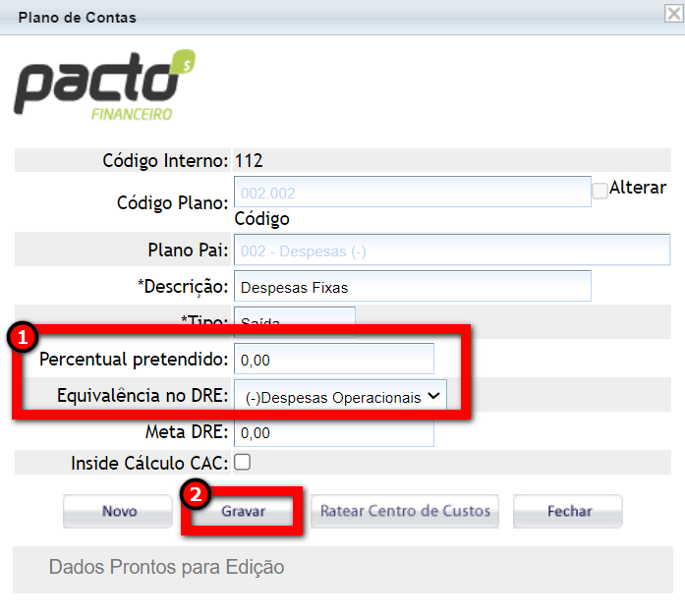Click into the Meta DRE field
685x616 pixels.
[x=333, y=432]
